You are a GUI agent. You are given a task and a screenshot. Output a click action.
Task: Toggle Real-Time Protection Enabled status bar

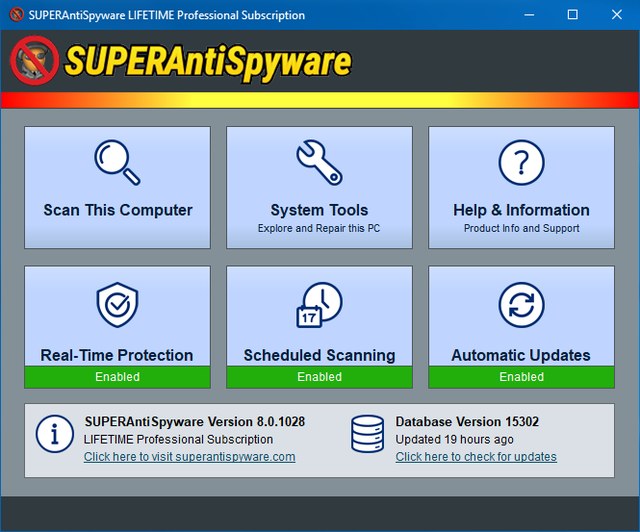point(117,377)
